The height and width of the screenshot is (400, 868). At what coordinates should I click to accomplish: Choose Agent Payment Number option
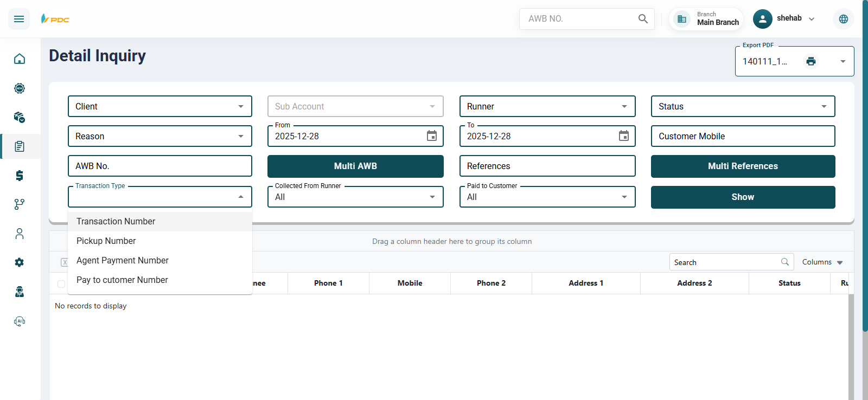click(x=123, y=260)
